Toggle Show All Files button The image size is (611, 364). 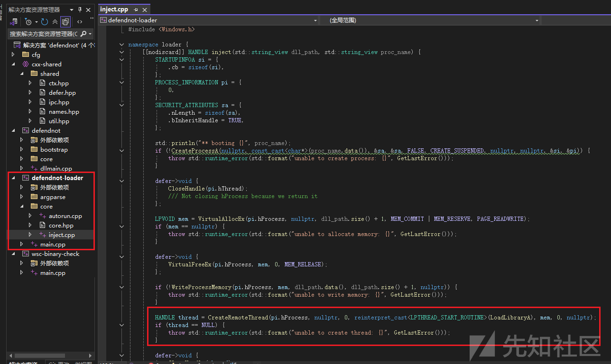(65, 22)
